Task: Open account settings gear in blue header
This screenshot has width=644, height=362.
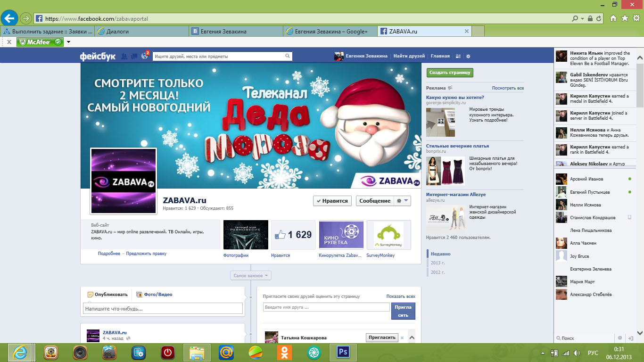Action: click(468, 56)
